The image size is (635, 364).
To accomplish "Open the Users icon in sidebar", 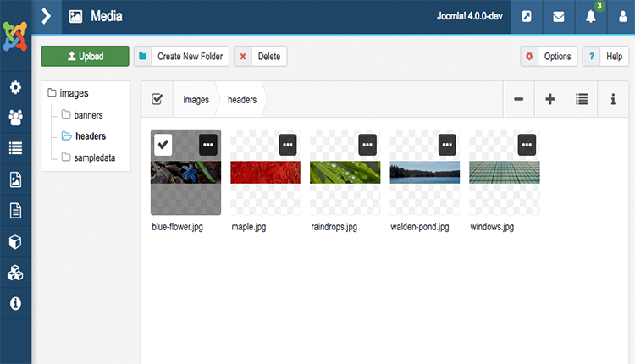I will coord(15,118).
